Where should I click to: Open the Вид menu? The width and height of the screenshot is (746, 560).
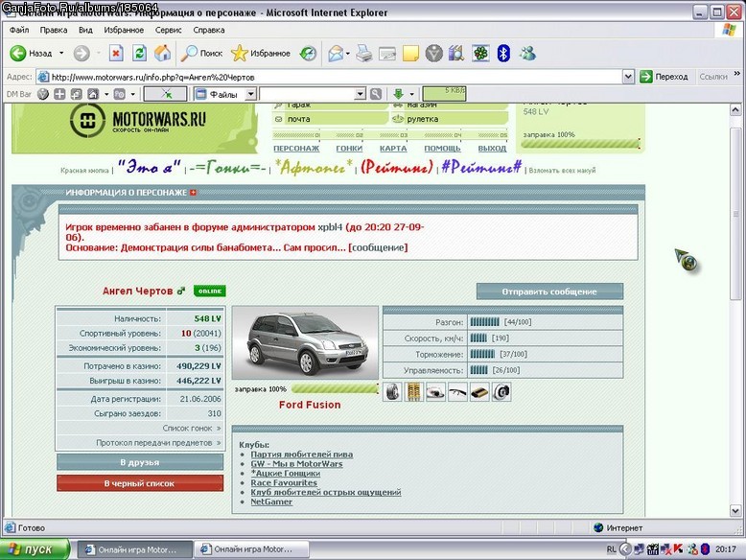point(85,30)
